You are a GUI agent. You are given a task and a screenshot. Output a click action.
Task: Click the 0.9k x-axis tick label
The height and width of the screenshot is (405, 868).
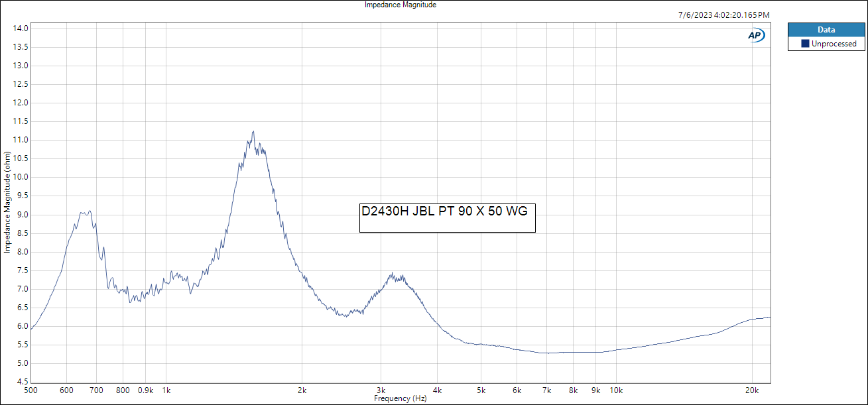pos(146,390)
